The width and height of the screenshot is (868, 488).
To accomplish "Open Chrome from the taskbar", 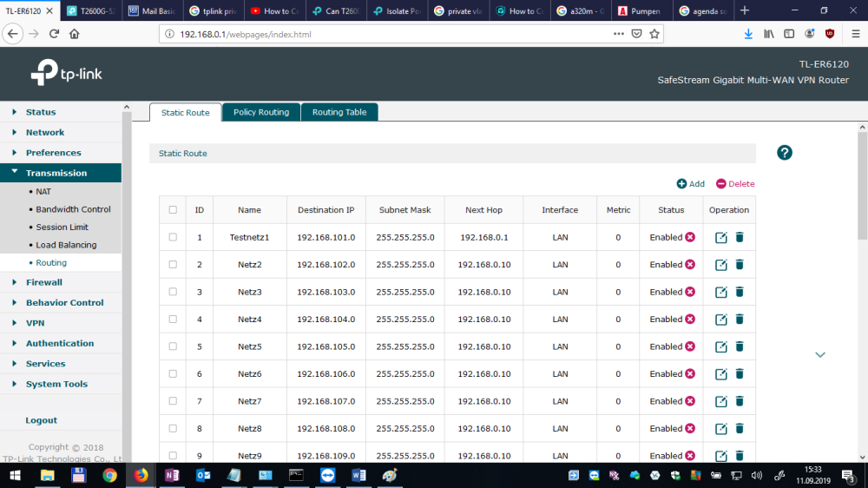I will coord(109,475).
